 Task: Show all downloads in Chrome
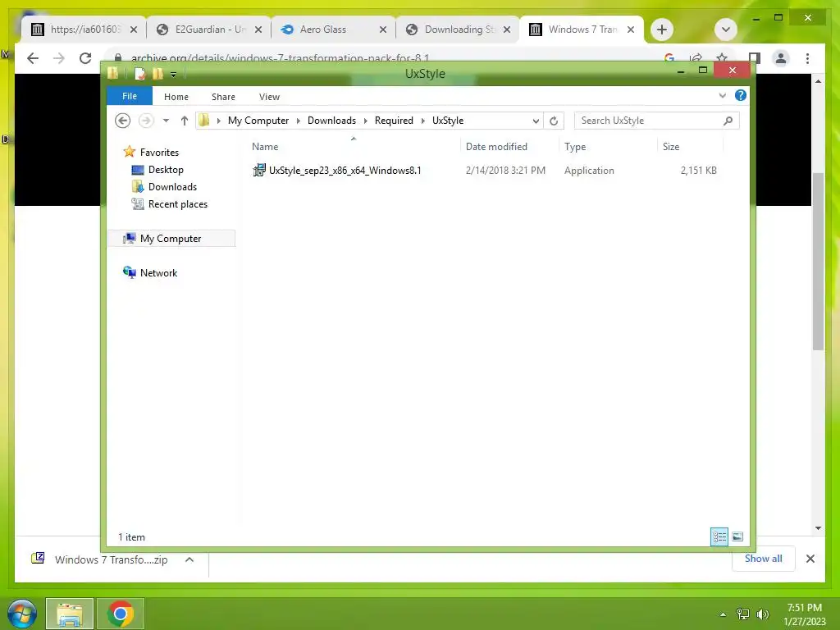click(x=763, y=559)
